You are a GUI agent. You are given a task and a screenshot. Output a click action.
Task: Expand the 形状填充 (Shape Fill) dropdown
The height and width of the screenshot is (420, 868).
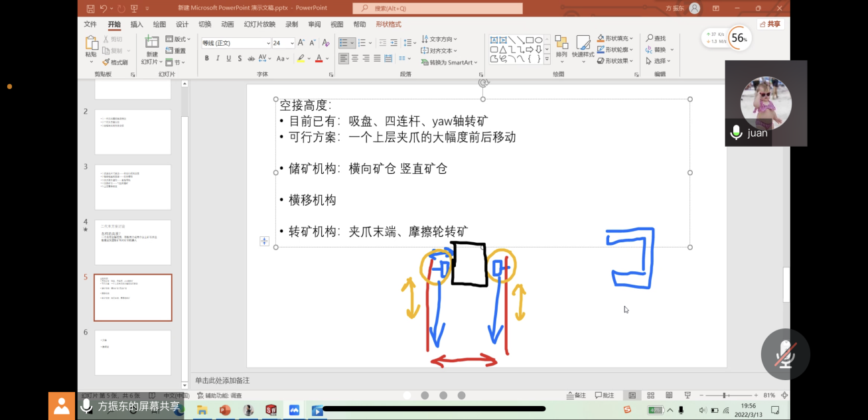[x=631, y=38]
